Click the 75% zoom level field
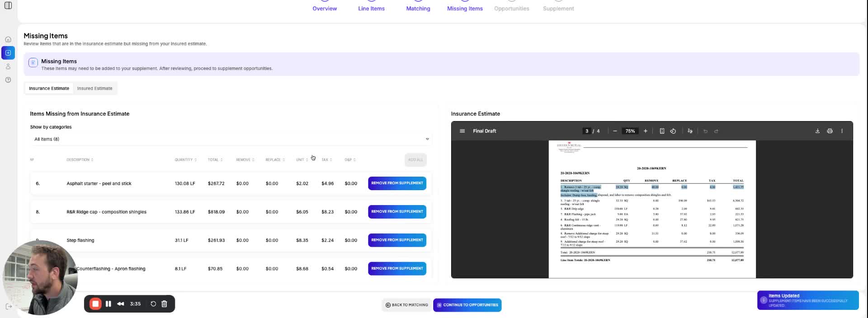The image size is (868, 318). pyautogui.click(x=630, y=131)
